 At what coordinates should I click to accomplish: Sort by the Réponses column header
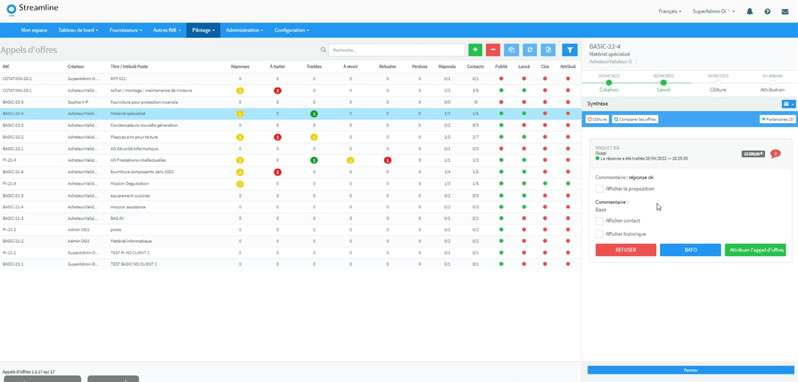(x=240, y=67)
